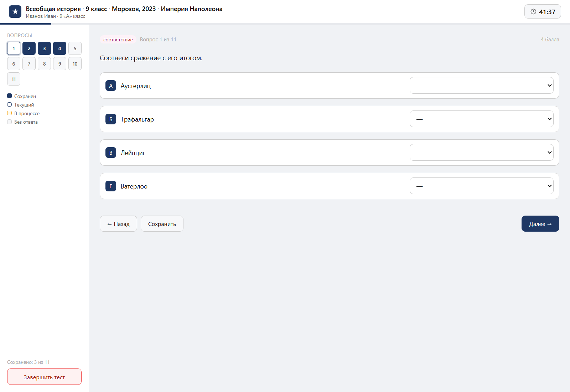Viewport: 570px width, 392px height.
Task: Click the Сохранён legend color marker
Action: click(10, 96)
